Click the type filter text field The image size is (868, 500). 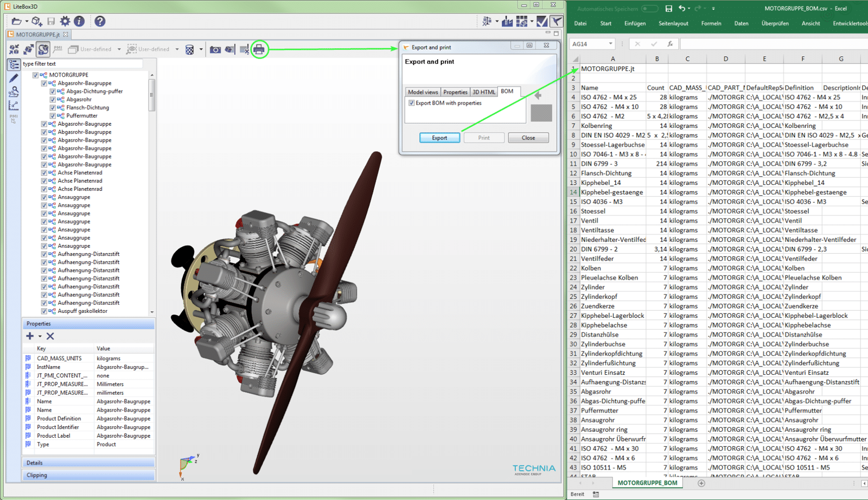point(82,64)
